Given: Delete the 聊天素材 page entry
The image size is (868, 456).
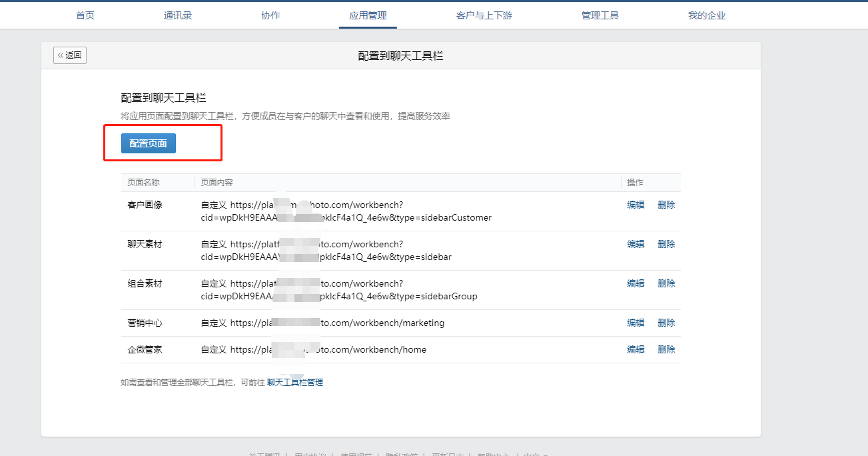Looking at the screenshot, I should [x=666, y=244].
